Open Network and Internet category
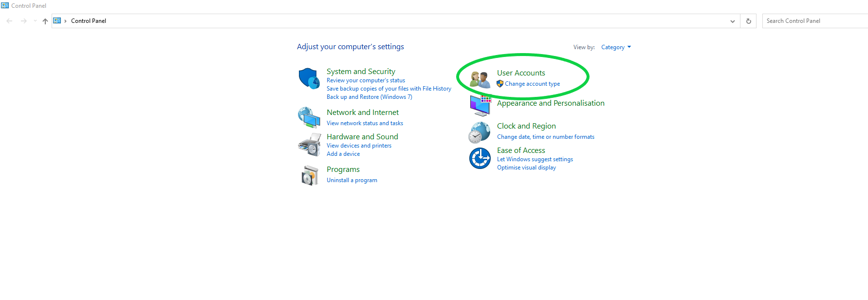 coord(363,112)
